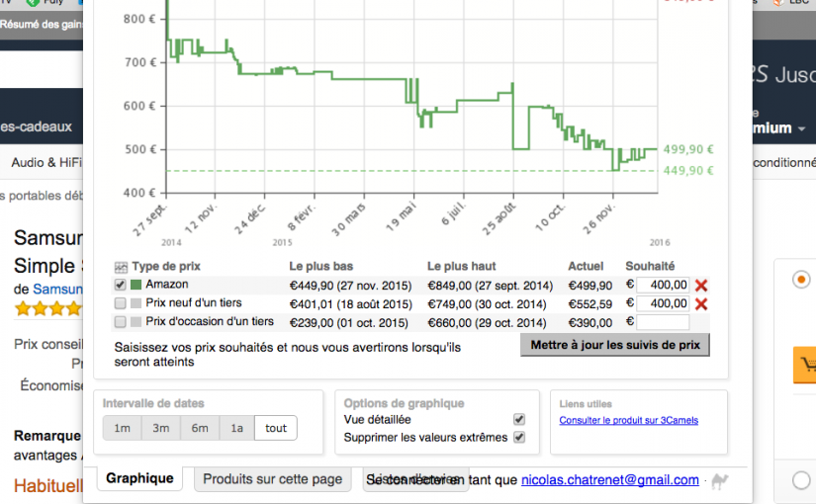This screenshot has height=504, width=816.
Task: Select the tout date interval
Action: point(276,428)
